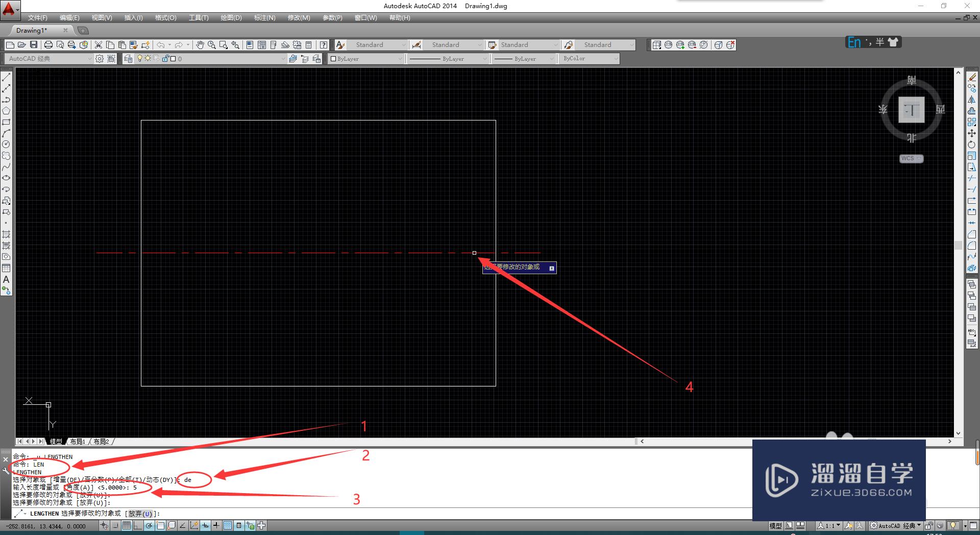The width and height of the screenshot is (980, 535).
Task: Toggle Object Snap in status bar
Action: [x=160, y=525]
